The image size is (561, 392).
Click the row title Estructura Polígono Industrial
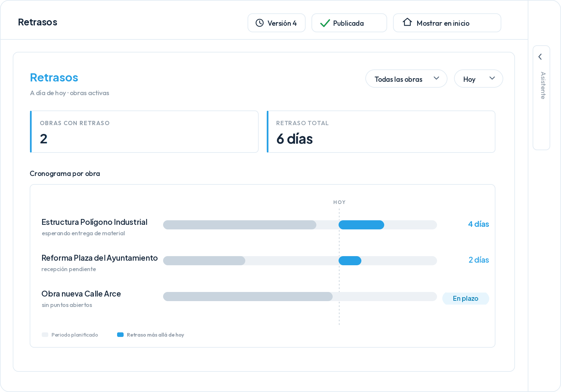pos(95,222)
